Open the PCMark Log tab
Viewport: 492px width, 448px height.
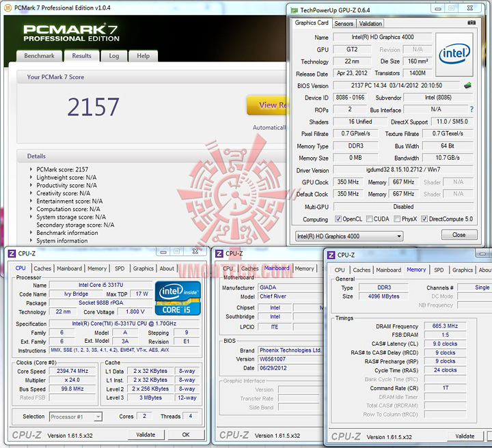tap(114, 56)
